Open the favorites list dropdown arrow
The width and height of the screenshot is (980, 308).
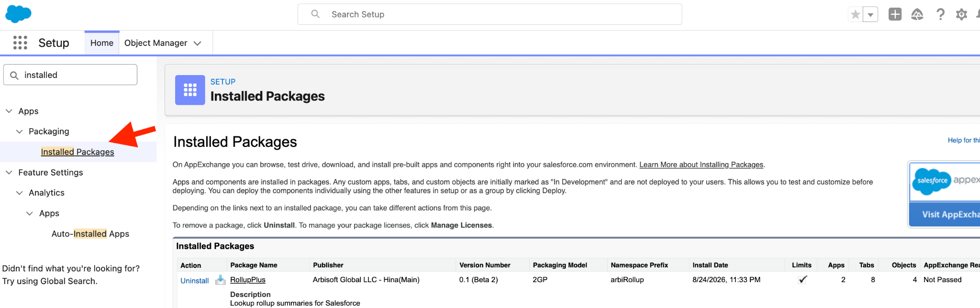tap(870, 14)
